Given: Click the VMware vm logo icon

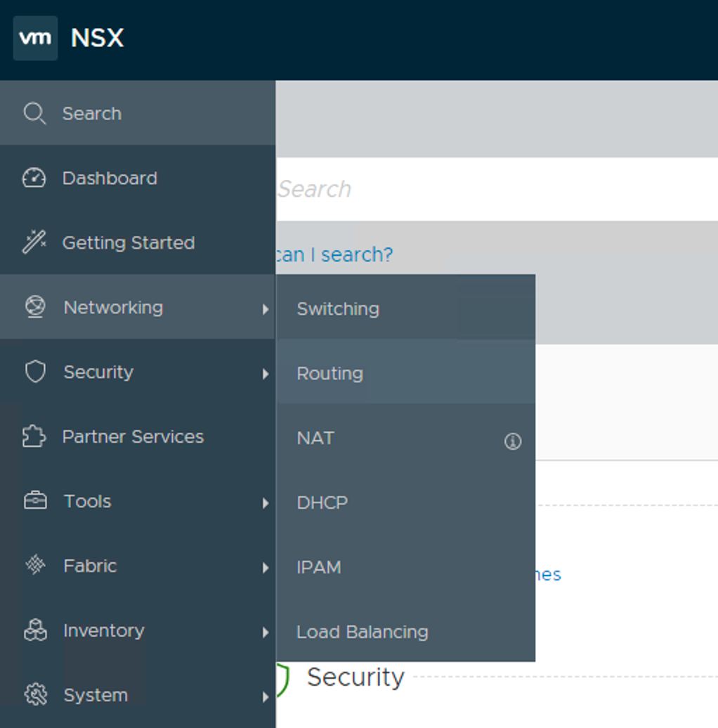Looking at the screenshot, I should coord(35,38).
